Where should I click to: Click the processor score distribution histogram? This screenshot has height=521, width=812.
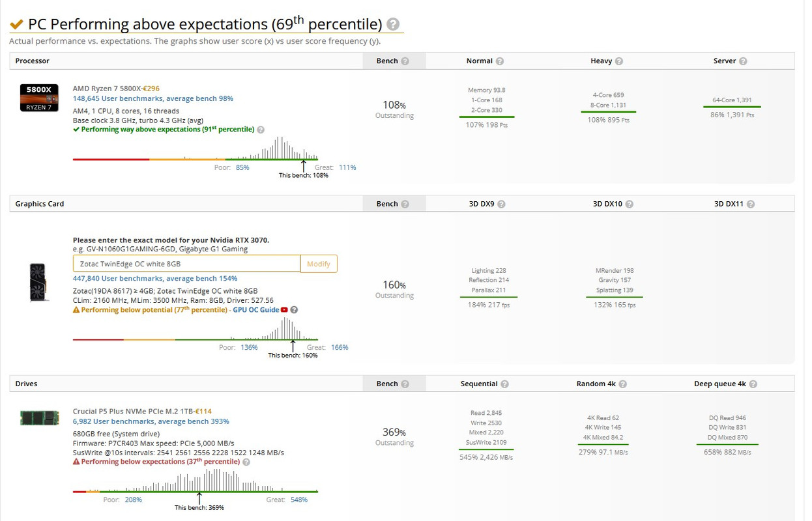196,148
